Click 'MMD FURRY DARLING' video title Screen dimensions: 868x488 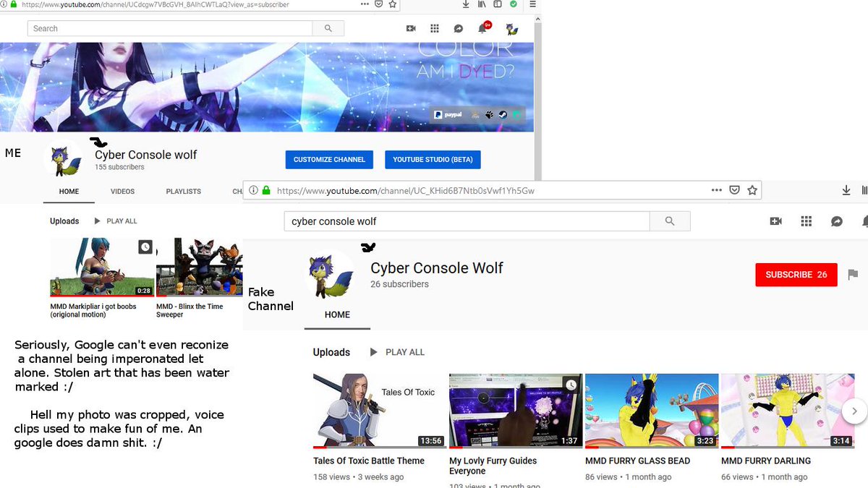[x=766, y=461]
